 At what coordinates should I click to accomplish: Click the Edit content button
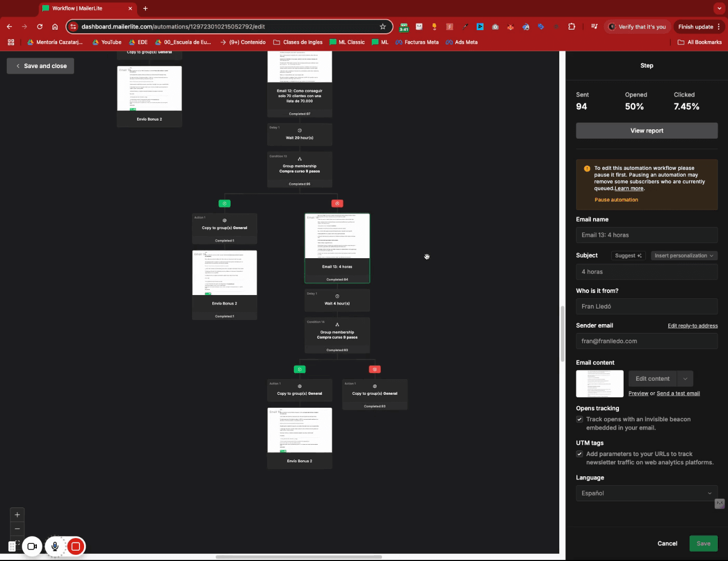(653, 379)
